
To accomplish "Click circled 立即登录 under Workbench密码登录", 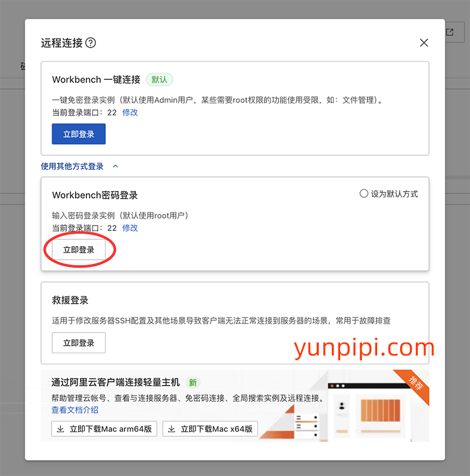I will (78, 249).
